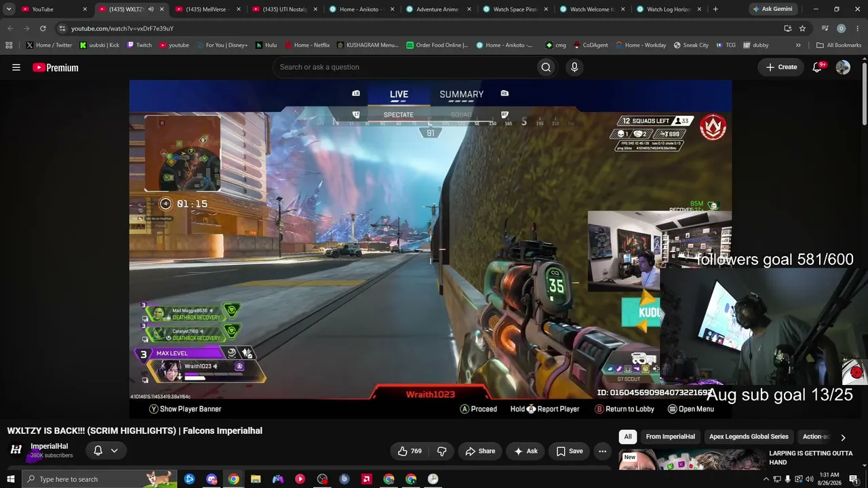Screen dimensions: 868x488
Task: Open the Create menu
Action: click(x=781, y=67)
